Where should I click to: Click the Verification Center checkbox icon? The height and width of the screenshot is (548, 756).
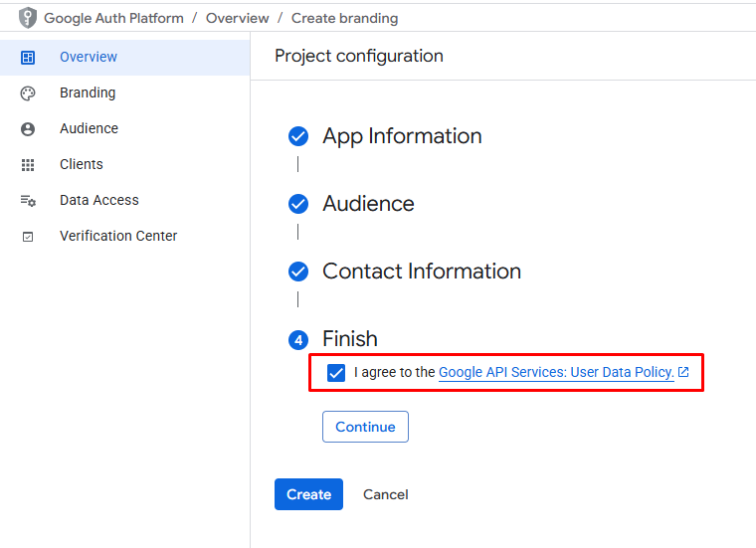click(28, 237)
